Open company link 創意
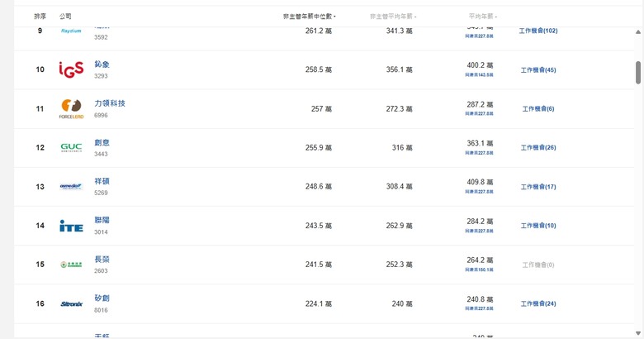The image size is (644, 339). [x=102, y=142]
